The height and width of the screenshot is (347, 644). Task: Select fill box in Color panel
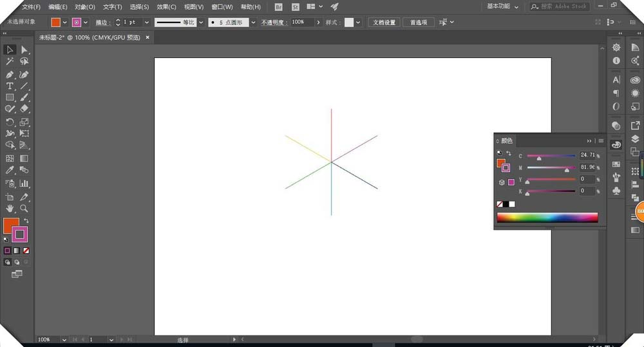[500, 162]
